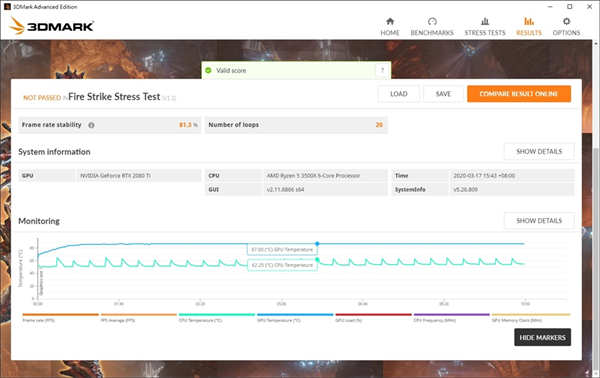Click the GPU temperature marker on graph

(x=317, y=244)
